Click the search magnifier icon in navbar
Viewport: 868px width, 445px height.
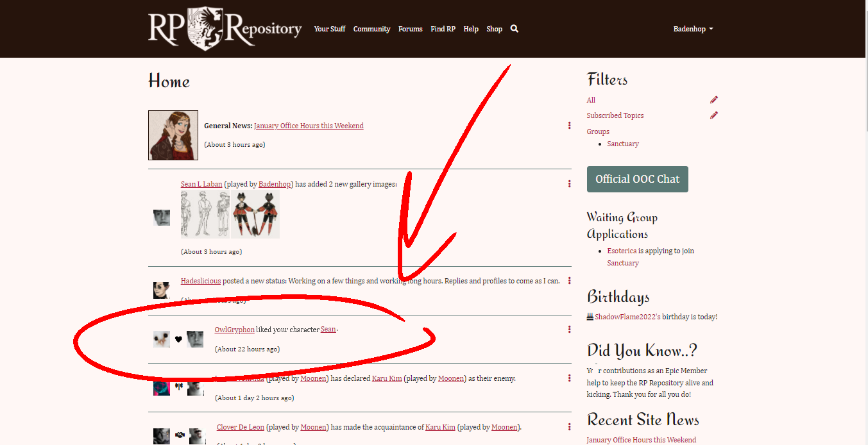click(x=514, y=29)
